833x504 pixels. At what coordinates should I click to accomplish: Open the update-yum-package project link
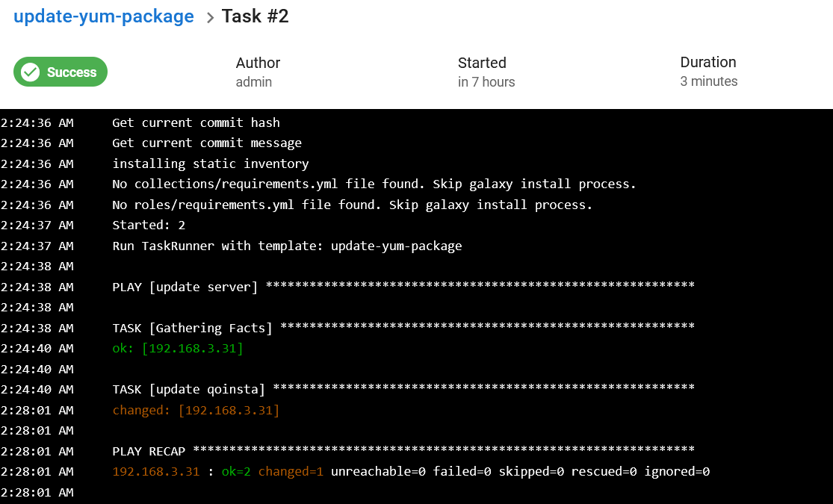(x=103, y=16)
